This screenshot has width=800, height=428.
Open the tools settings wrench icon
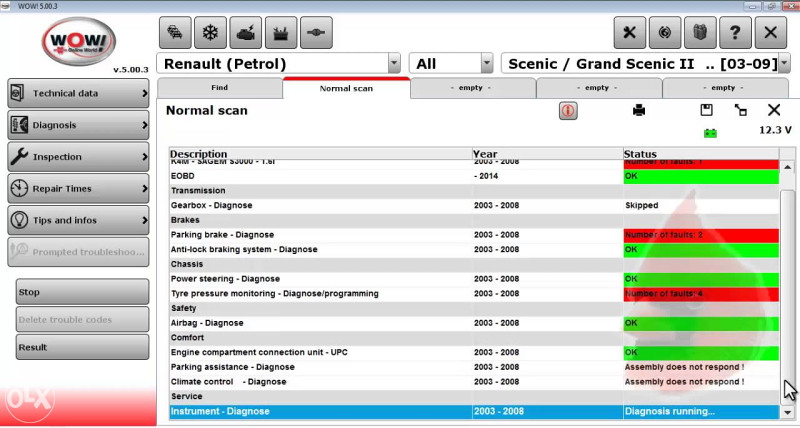[630, 33]
